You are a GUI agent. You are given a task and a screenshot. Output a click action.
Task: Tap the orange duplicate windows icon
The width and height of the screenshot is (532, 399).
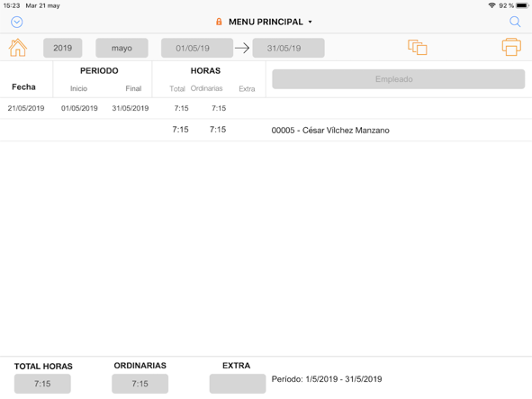pos(418,47)
